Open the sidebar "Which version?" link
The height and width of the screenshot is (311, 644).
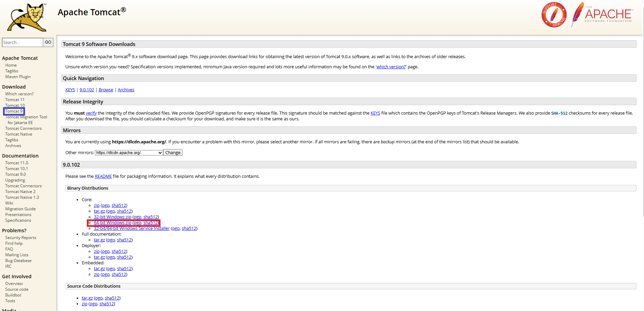pos(19,94)
